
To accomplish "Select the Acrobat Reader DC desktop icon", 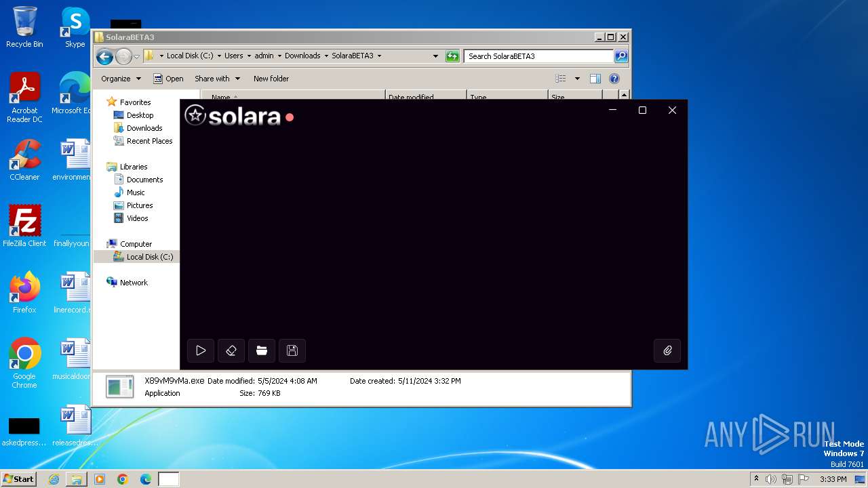I will [x=24, y=98].
